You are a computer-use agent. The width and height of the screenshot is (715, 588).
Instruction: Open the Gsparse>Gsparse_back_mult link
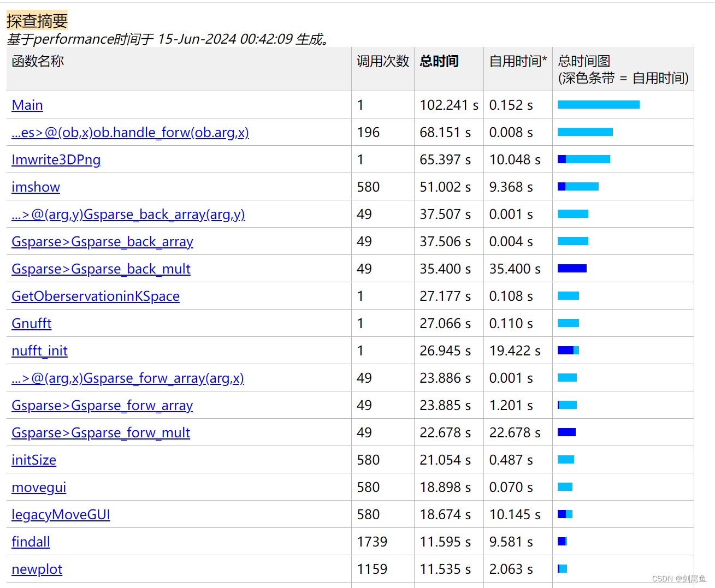coord(101,269)
